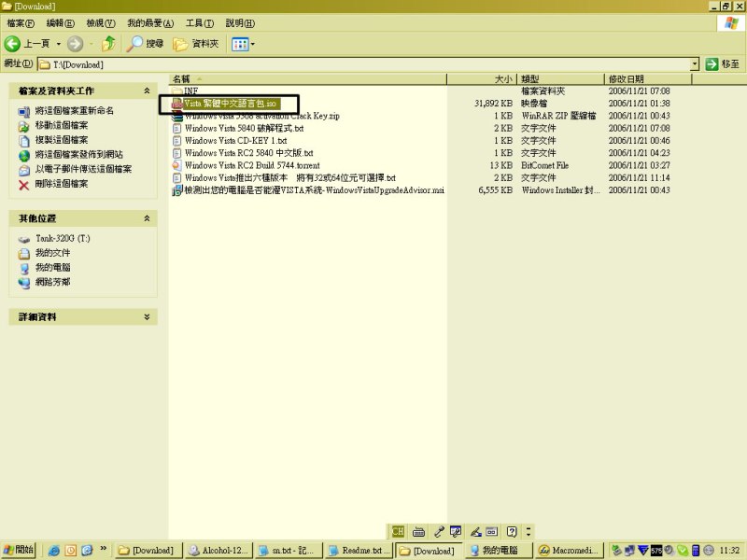
Task: Select Windows Vista 5840 破解程式.txt icon
Action: click(x=177, y=128)
